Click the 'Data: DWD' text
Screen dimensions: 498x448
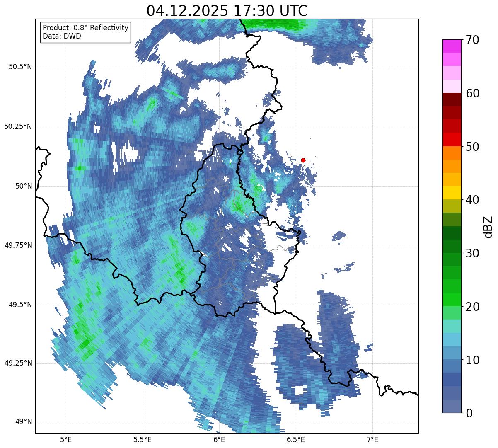click(62, 36)
